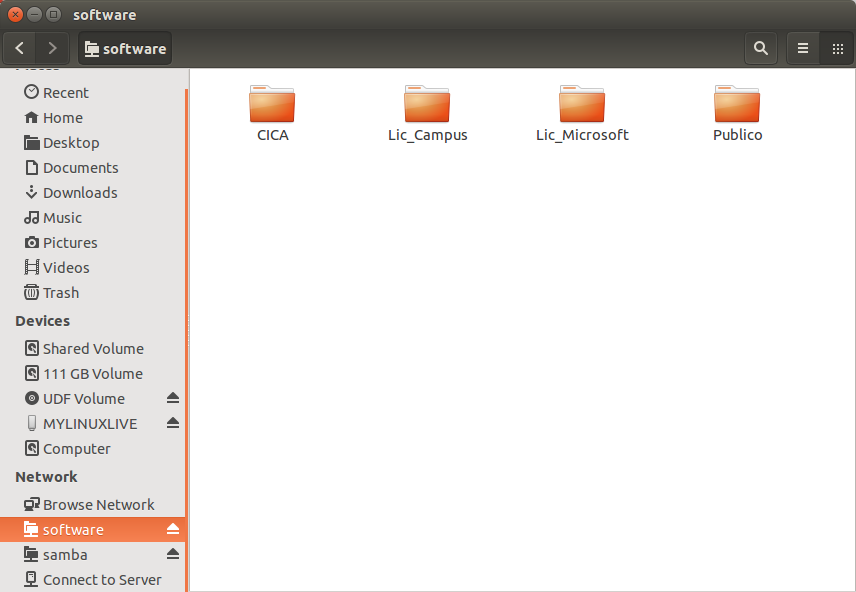Go forward with the right arrow button
The width and height of the screenshot is (856, 592).
(x=52, y=49)
